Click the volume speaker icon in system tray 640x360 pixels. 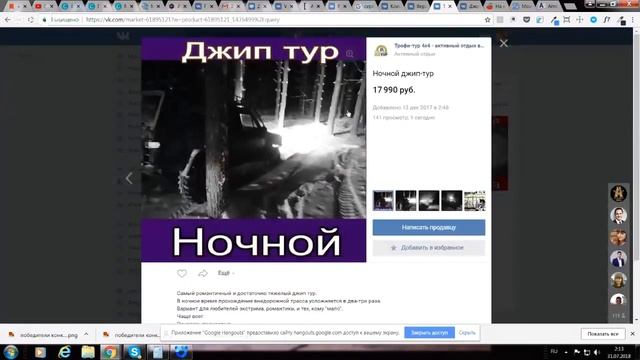click(597, 352)
